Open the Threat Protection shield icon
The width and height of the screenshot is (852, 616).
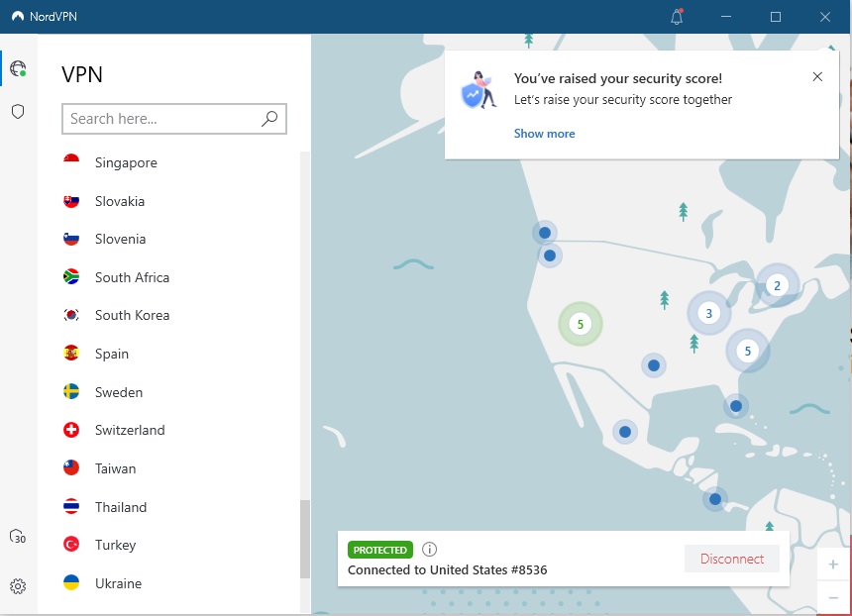tap(18, 111)
